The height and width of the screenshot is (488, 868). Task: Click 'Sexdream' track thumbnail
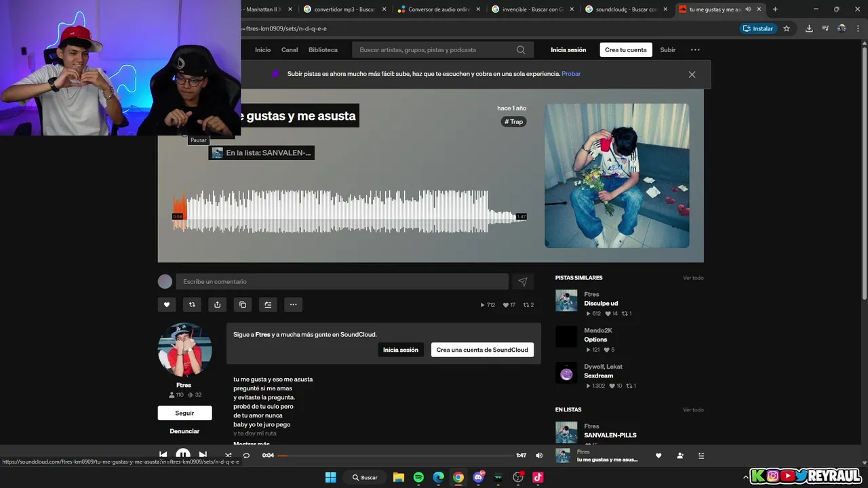point(566,372)
